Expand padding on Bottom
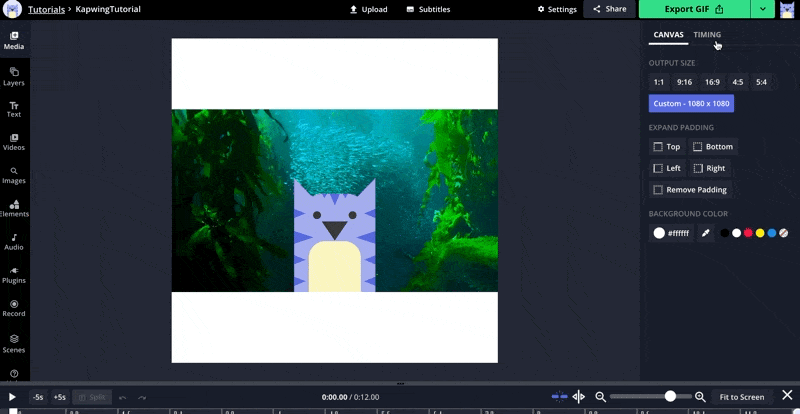800x414 pixels. (713, 147)
